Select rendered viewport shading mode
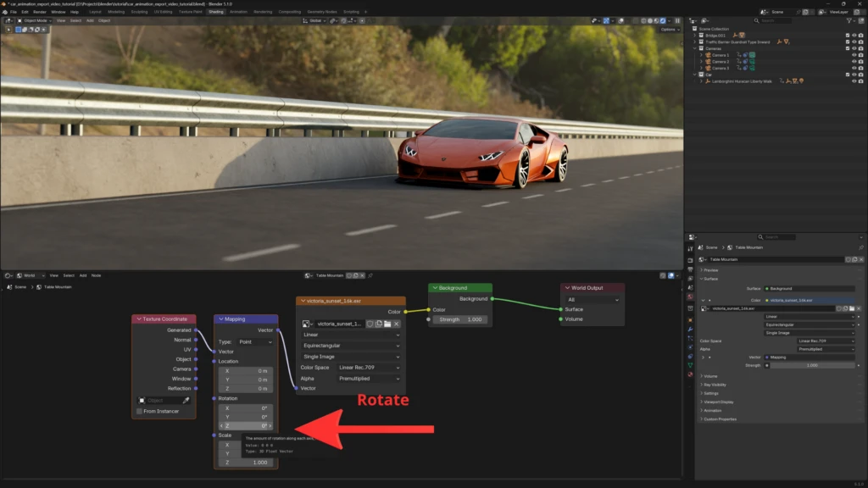The width and height of the screenshot is (868, 488). point(663,20)
